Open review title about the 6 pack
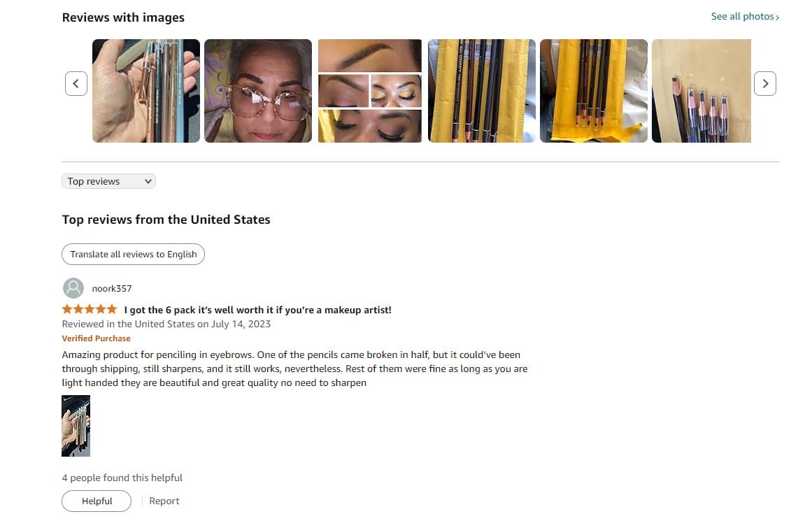The width and height of the screenshot is (812, 521). pos(258,310)
